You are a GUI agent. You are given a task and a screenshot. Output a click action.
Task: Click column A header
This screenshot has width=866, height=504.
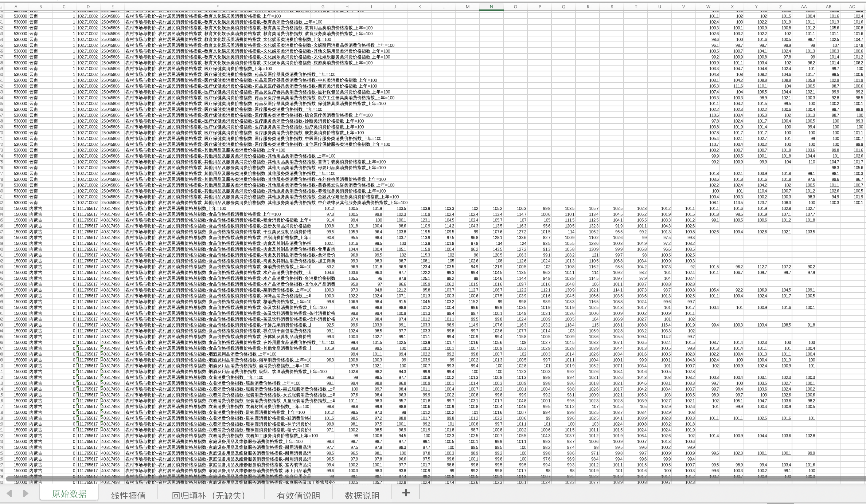(16, 7)
